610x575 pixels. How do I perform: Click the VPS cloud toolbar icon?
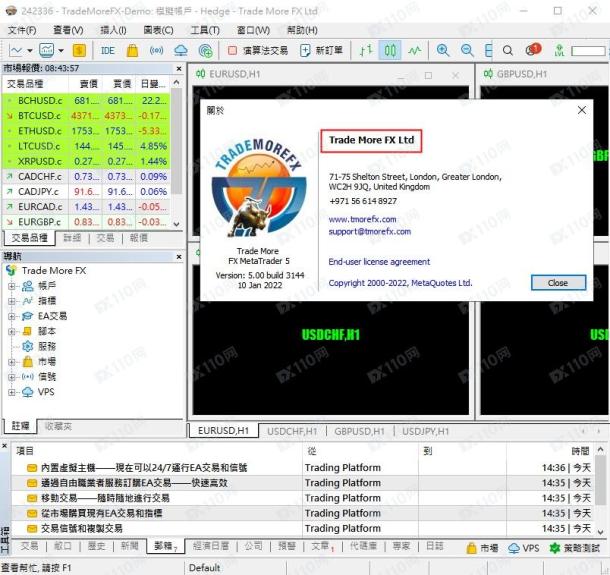pos(181,51)
